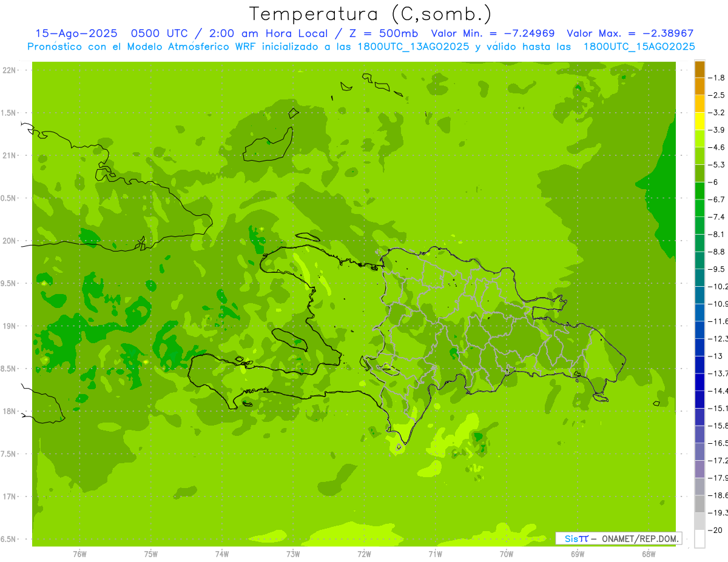Click the "73W" longitude label
This screenshot has height=562, width=728.
coord(293,554)
